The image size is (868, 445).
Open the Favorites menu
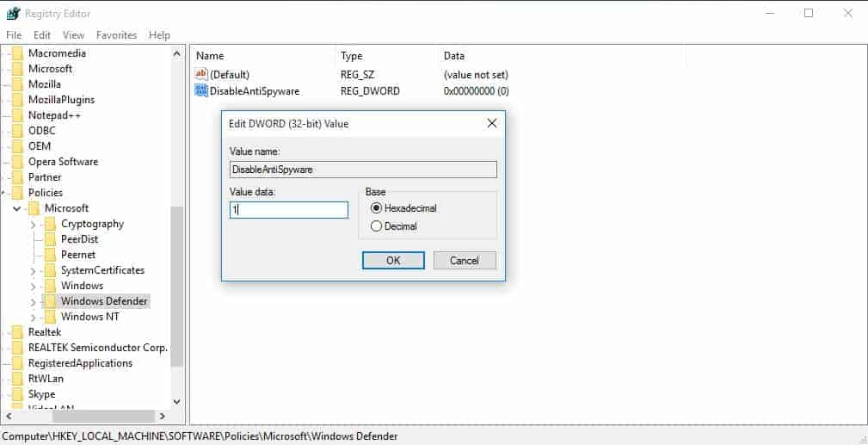pyautogui.click(x=116, y=35)
